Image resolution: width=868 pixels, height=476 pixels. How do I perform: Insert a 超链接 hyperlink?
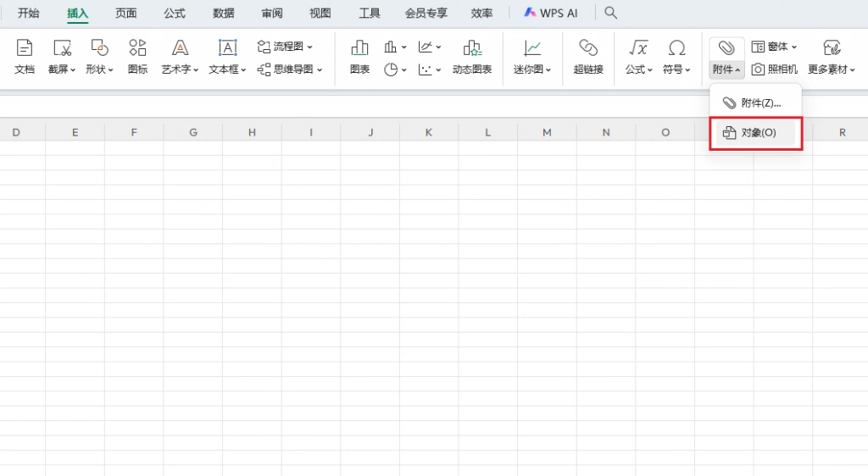pyautogui.click(x=588, y=57)
